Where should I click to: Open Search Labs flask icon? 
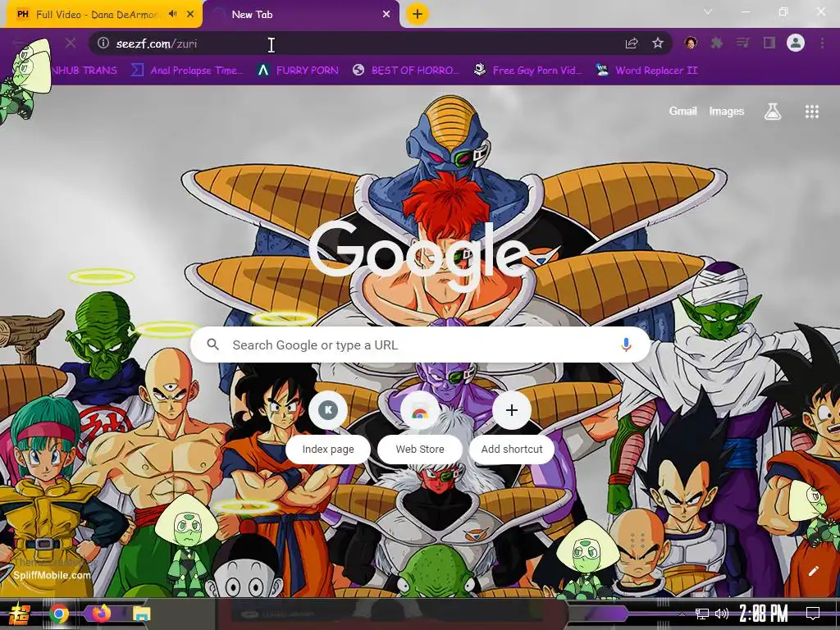click(x=773, y=112)
